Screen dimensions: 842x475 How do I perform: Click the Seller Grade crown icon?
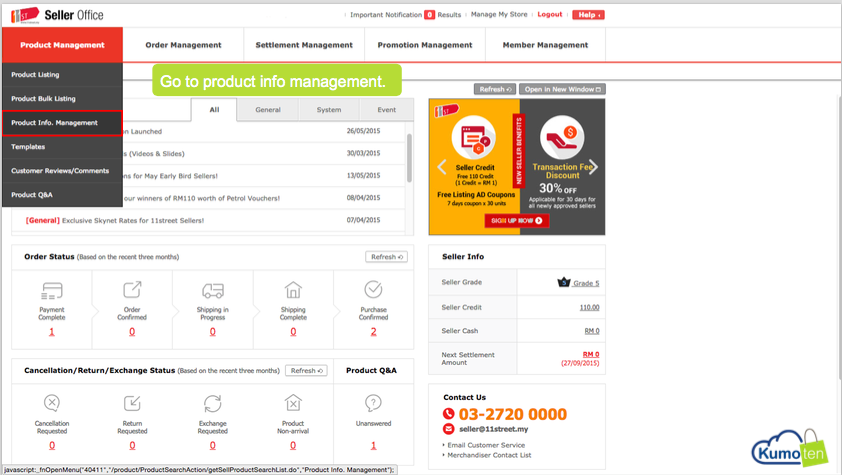[563, 282]
